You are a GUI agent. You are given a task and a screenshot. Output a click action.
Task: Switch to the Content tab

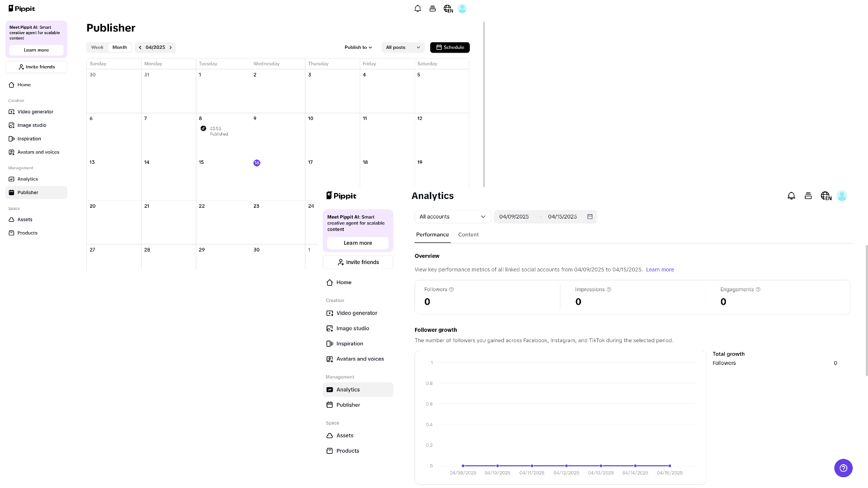click(468, 235)
